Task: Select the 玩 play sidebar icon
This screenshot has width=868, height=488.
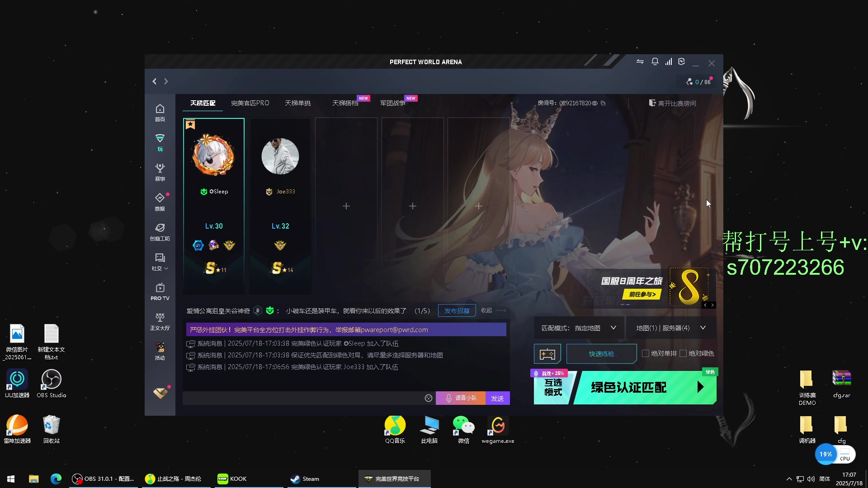Action: (x=160, y=143)
